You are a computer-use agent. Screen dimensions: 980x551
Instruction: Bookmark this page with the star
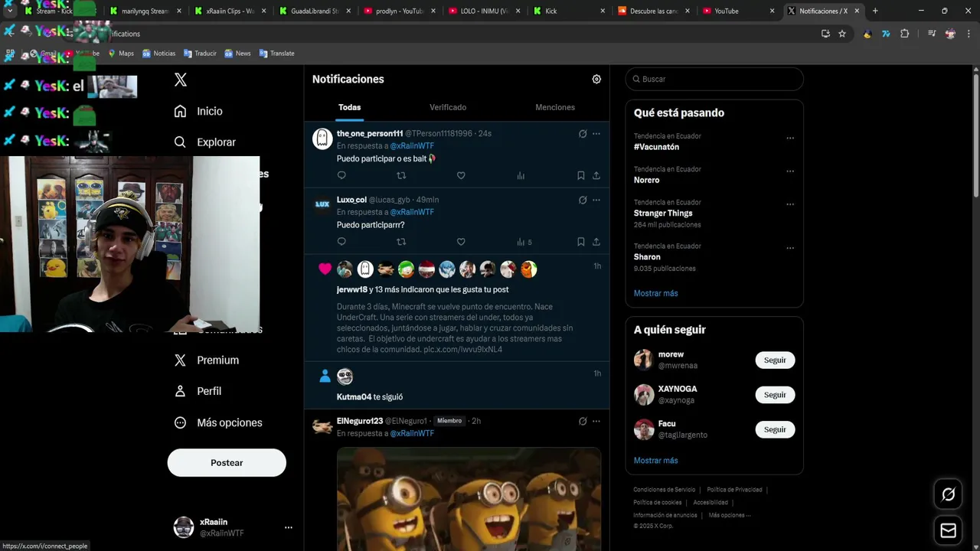(x=842, y=34)
